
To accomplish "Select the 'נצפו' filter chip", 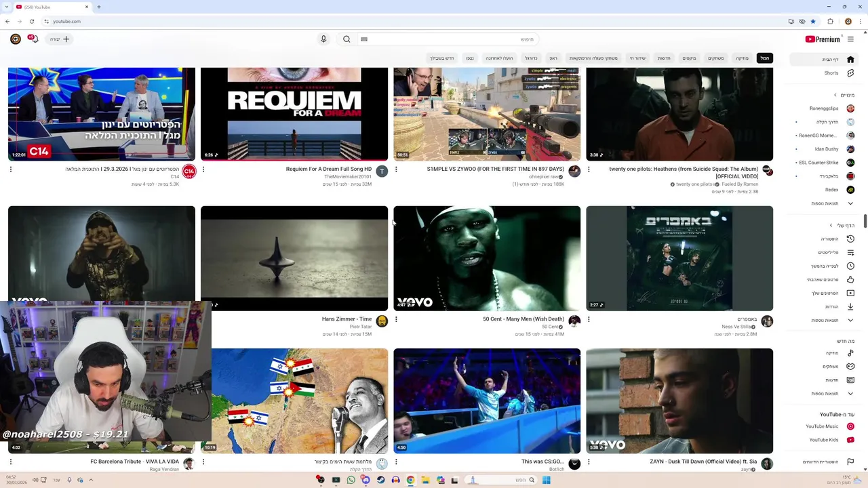I will [470, 58].
